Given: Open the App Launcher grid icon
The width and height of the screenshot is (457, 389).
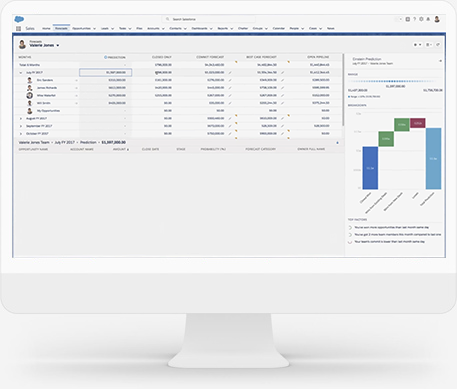Looking at the screenshot, I should [19, 29].
